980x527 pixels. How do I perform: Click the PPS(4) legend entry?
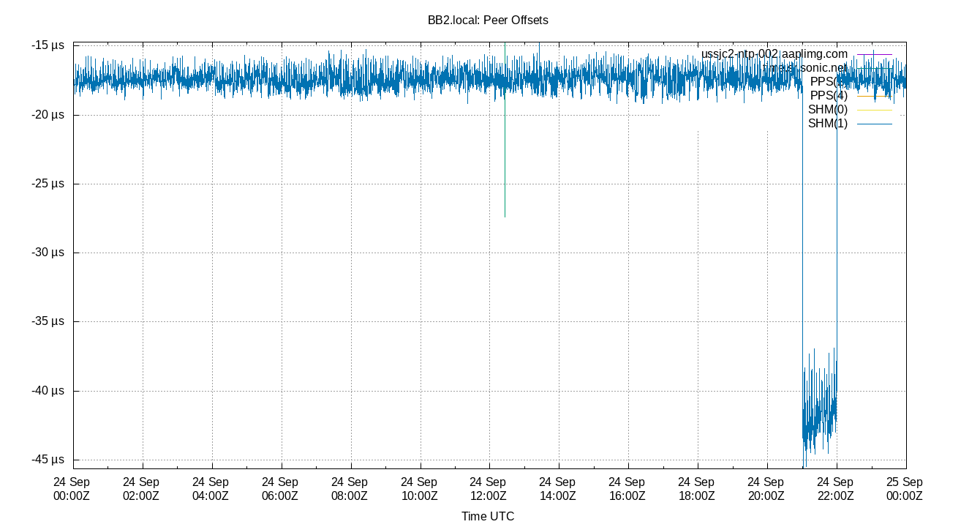829,96
